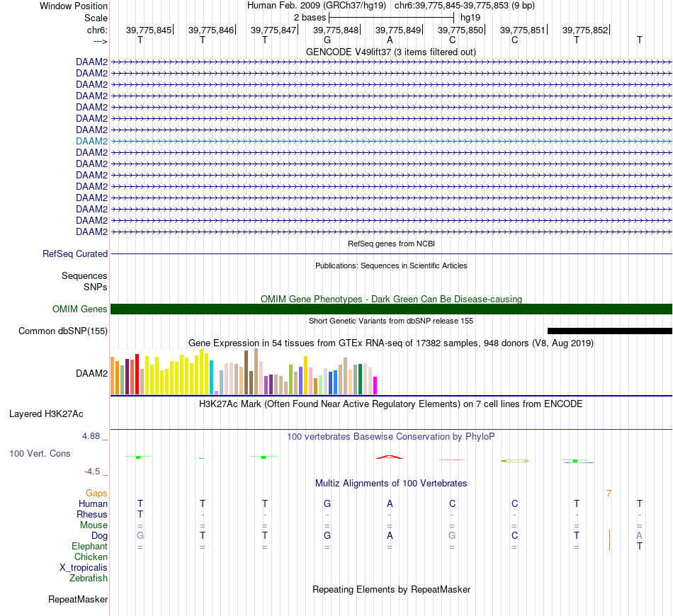Viewport: 673px width, 616px height.
Task: Click the Dog alignment row label
Action: [99, 536]
